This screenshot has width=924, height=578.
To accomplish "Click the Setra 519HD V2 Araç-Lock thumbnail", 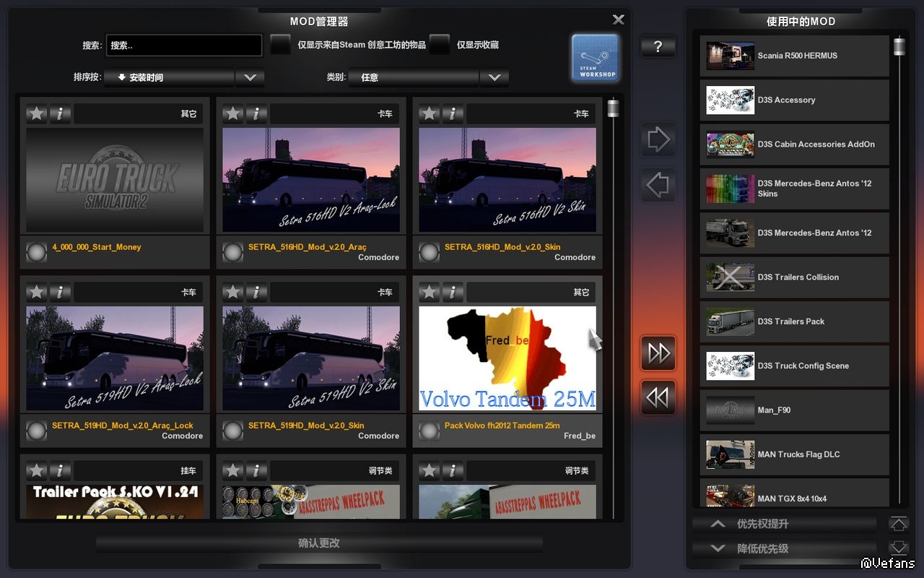I will pyautogui.click(x=115, y=358).
